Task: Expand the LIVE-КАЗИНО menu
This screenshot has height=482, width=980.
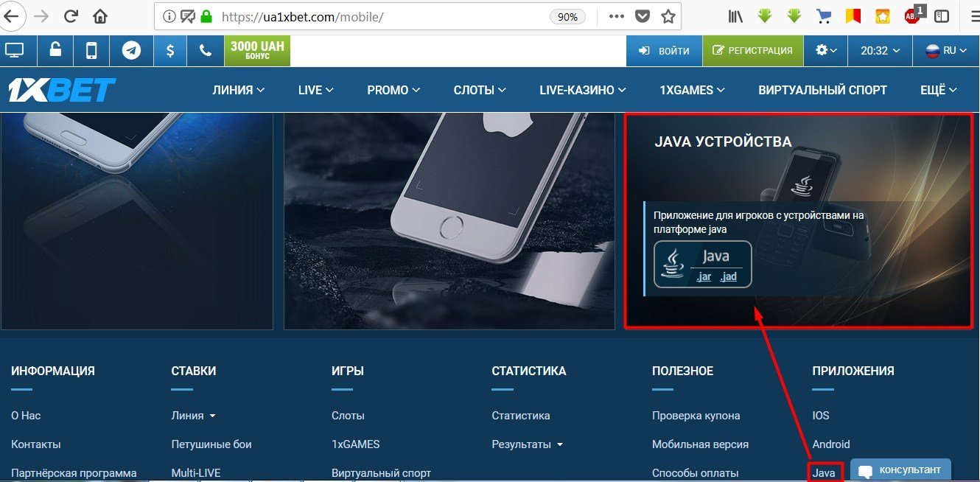Action: pos(583,90)
